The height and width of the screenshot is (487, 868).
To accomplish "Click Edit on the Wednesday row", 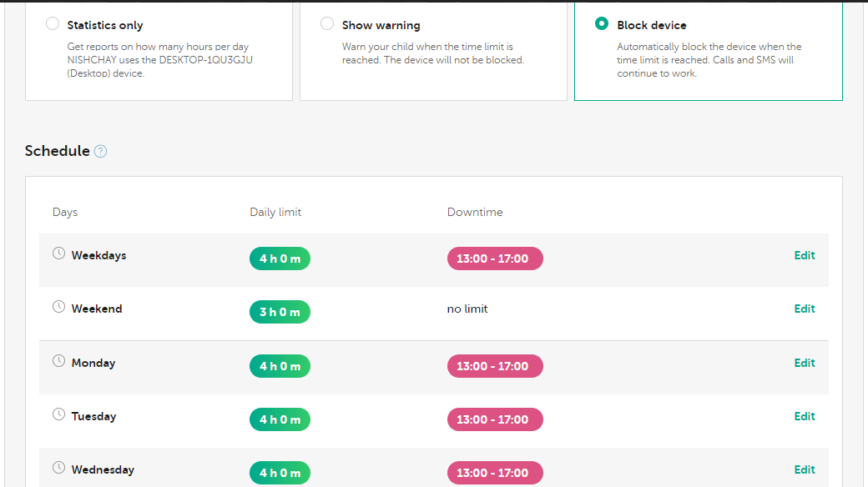I will click(805, 469).
